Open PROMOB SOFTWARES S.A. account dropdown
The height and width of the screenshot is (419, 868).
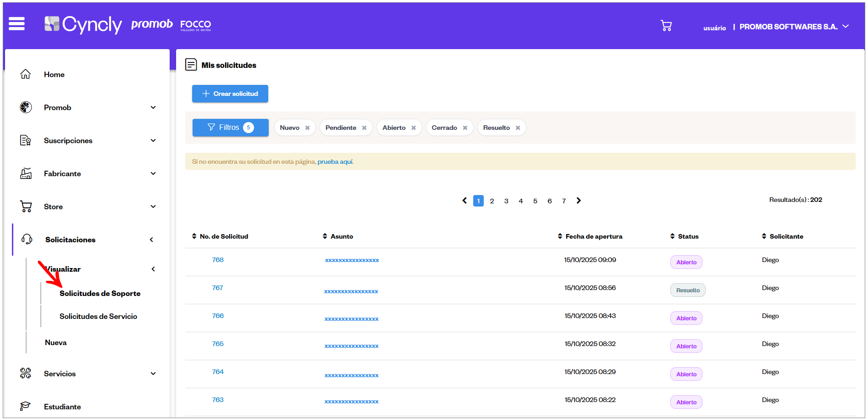click(846, 27)
